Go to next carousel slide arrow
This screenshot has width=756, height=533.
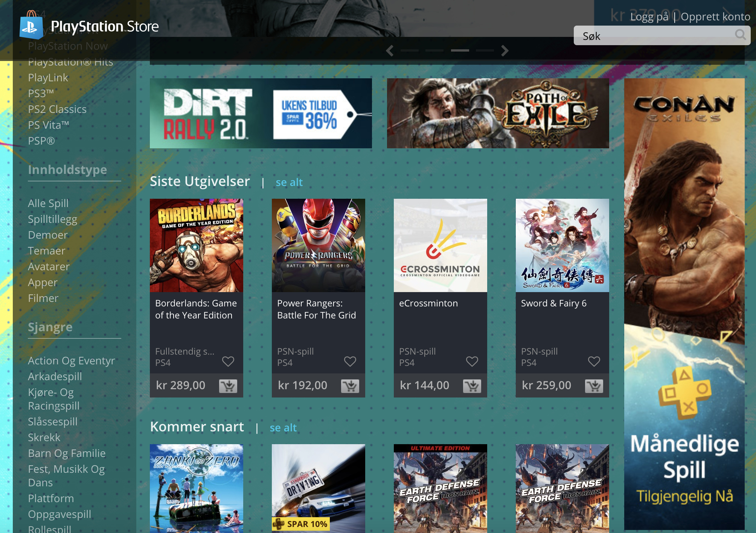505,50
